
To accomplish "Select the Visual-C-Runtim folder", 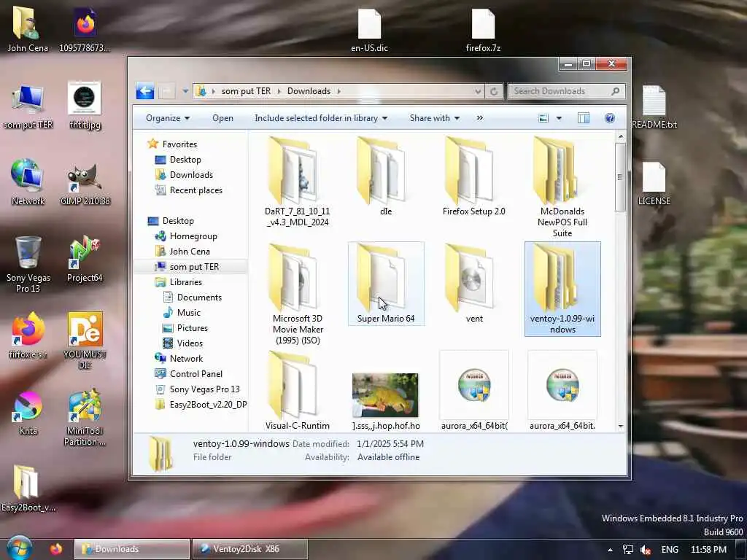I will [298, 391].
